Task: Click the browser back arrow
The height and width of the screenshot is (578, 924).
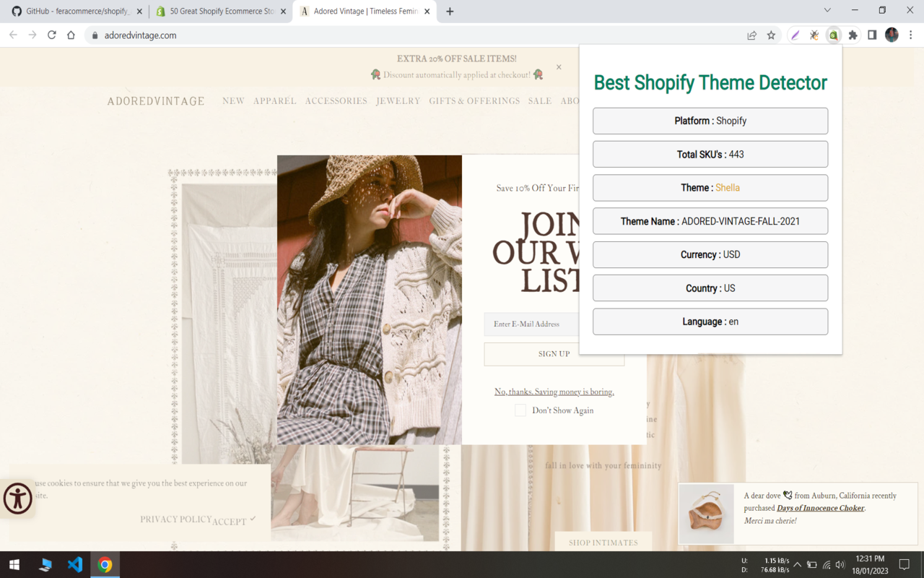Action: point(13,35)
